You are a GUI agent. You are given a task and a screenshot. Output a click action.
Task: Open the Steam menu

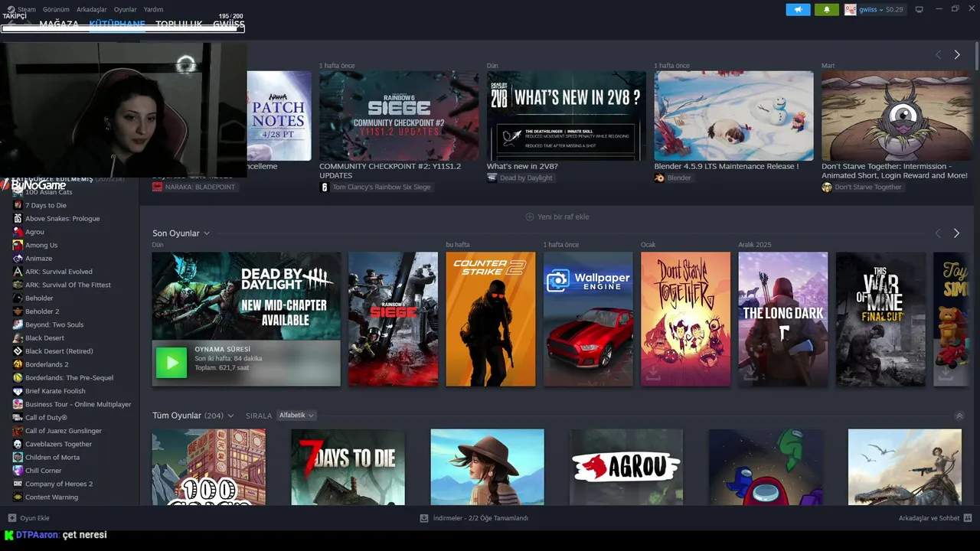click(26, 9)
